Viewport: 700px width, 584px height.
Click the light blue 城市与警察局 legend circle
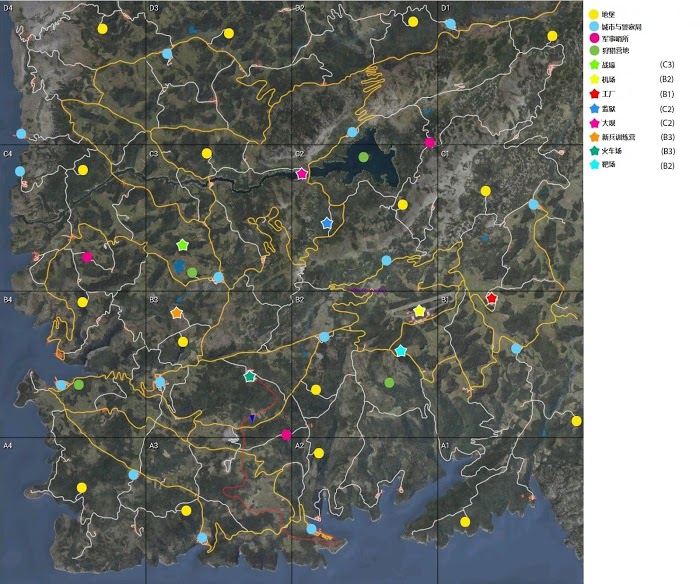pos(593,31)
